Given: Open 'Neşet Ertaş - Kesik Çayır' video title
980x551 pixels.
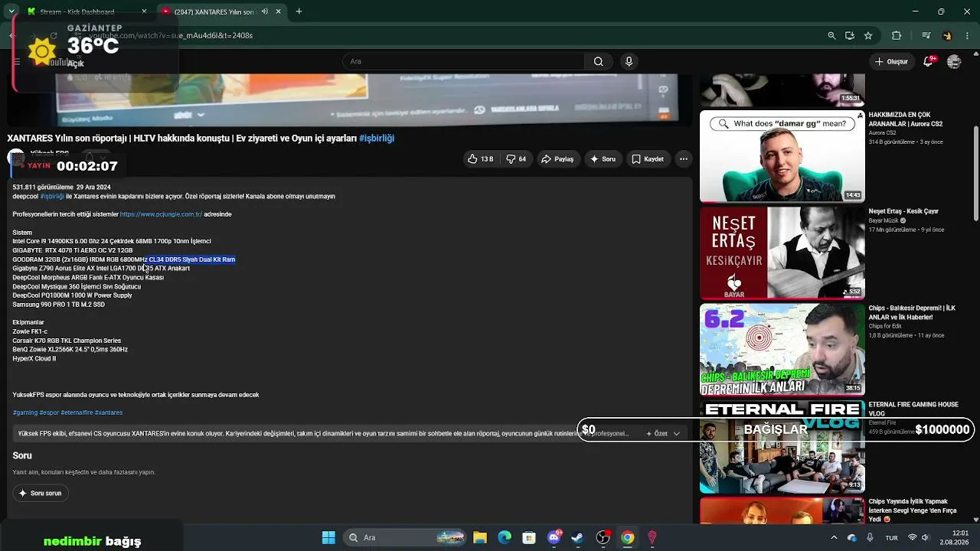Looking at the screenshot, I should (903, 211).
